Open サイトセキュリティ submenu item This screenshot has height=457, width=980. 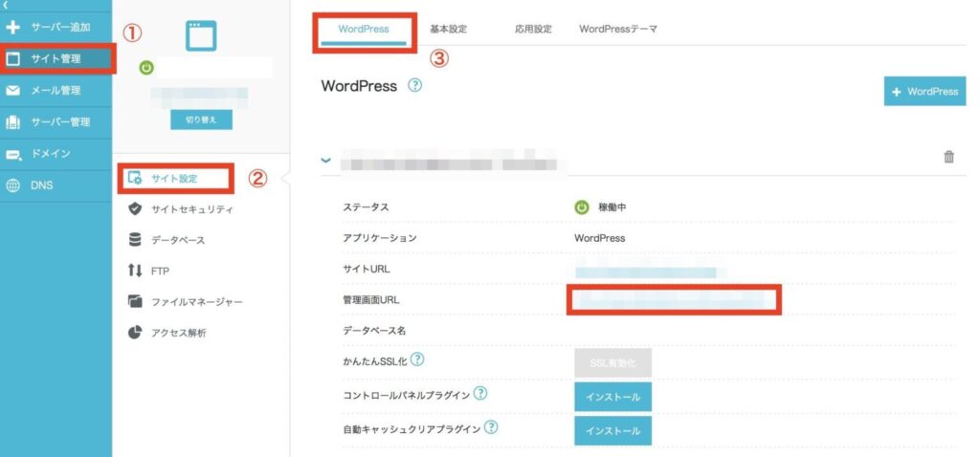coord(192,209)
